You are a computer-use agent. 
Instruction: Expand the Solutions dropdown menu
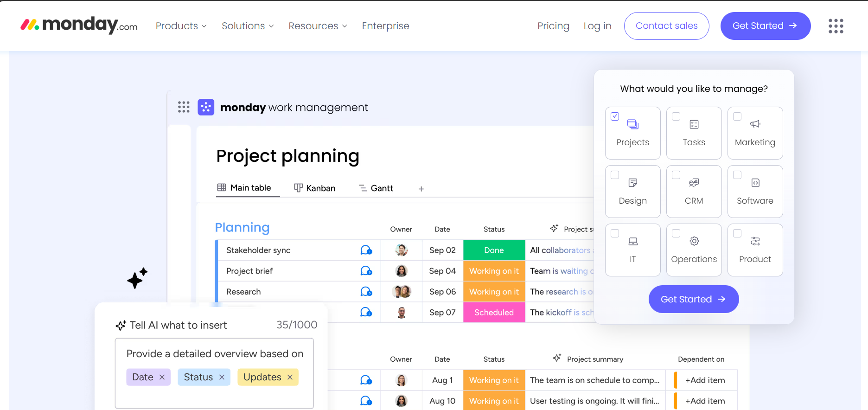pyautogui.click(x=248, y=26)
